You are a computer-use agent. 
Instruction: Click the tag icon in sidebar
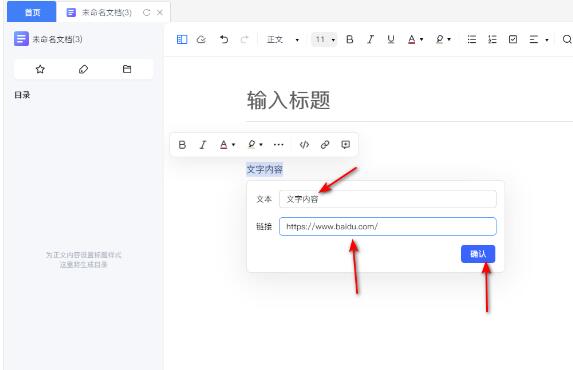(x=83, y=69)
